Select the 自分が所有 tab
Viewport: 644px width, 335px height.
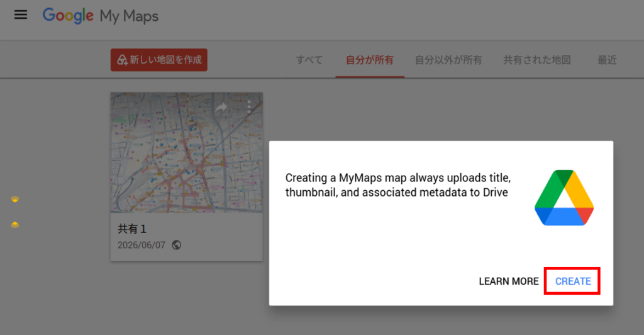click(x=370, y=60)
